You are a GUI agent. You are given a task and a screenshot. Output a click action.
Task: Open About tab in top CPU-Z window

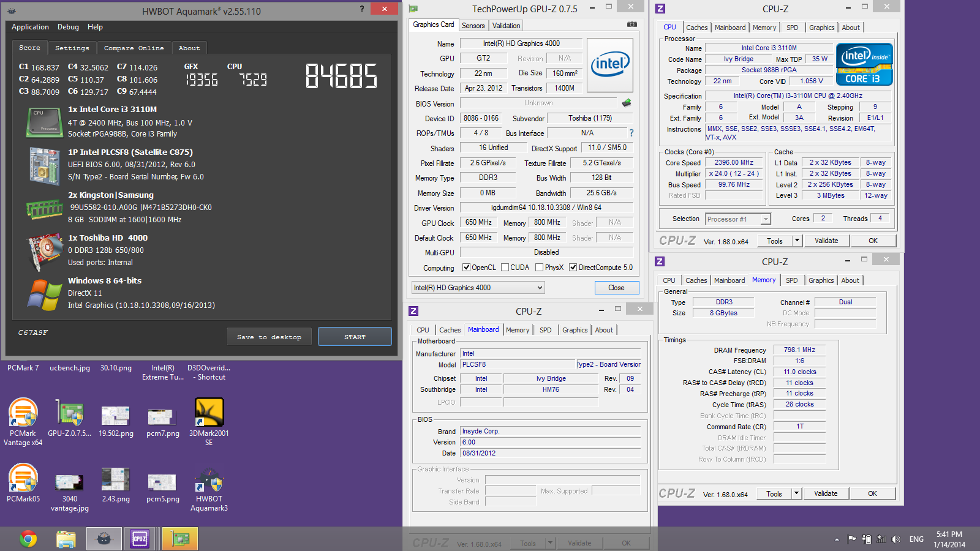click(x=851, y=28)
